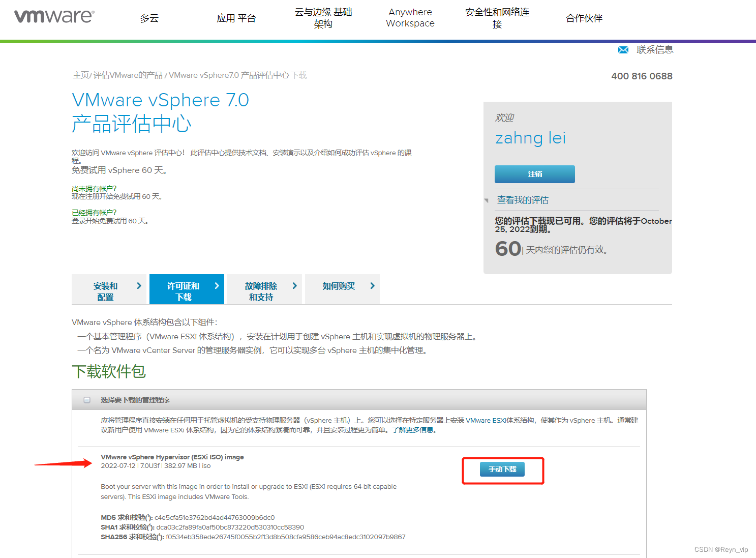Click the file info line 2022-07-12 7.0U3f 382.97 MB

click(x=156, y=466)
